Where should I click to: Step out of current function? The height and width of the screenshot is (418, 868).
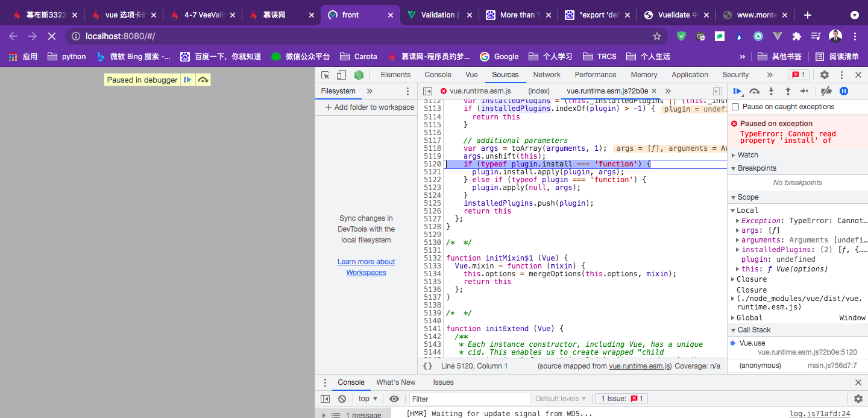787,91
